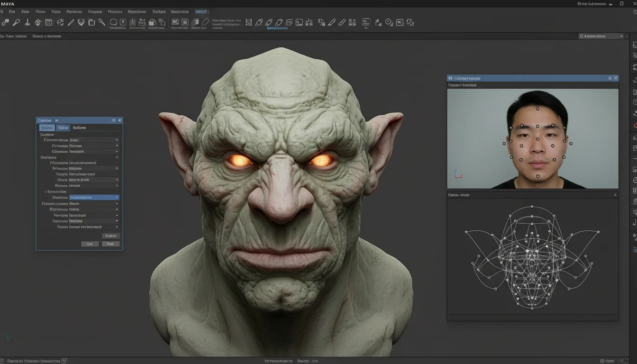Click the face mask icon in the toolbar
Screen dimensions: 637x364
coord(81,22)
